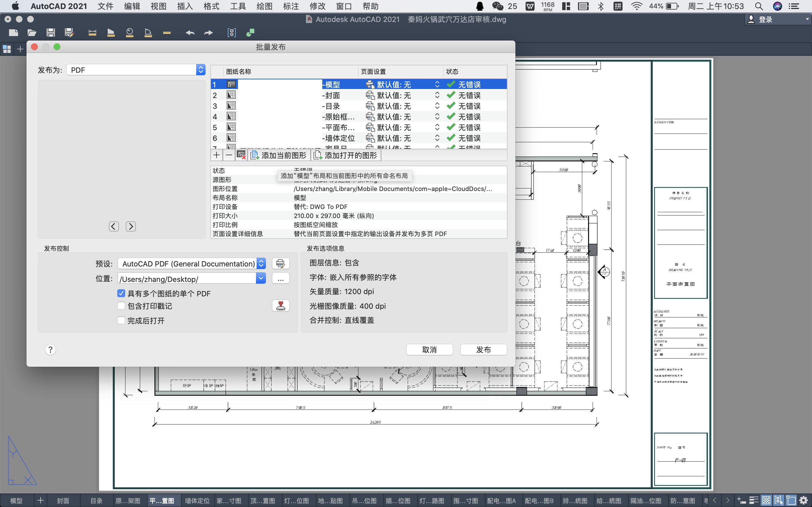Click the plot stamp settings icon
Viewport: 812px width, 507px height.
tap(281, 306)
